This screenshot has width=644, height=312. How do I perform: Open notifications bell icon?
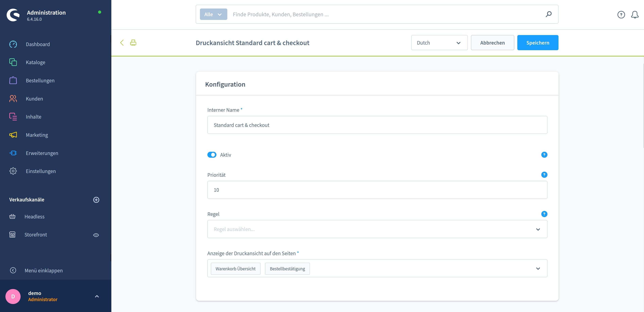tap(635, 15)
